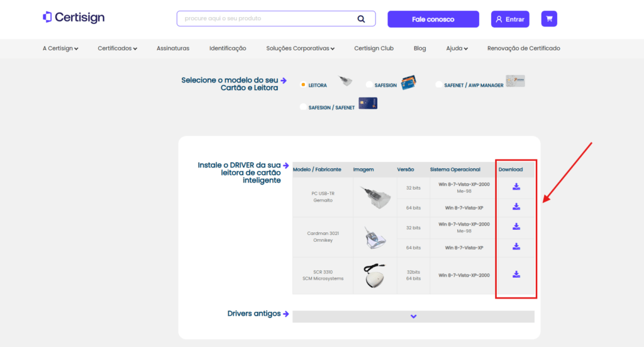Click the Fale conosco button
This screenshot has height=347, width=644.
(433, 20)
